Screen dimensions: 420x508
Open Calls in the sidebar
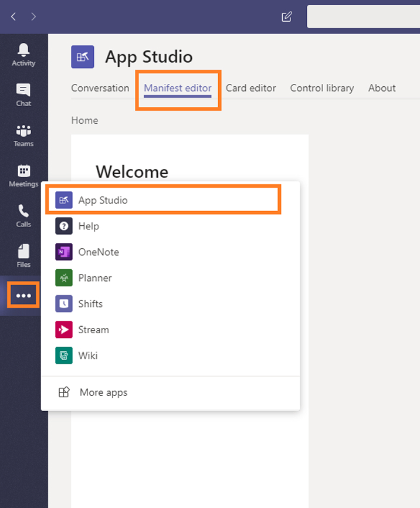click(x=23, y=216)
